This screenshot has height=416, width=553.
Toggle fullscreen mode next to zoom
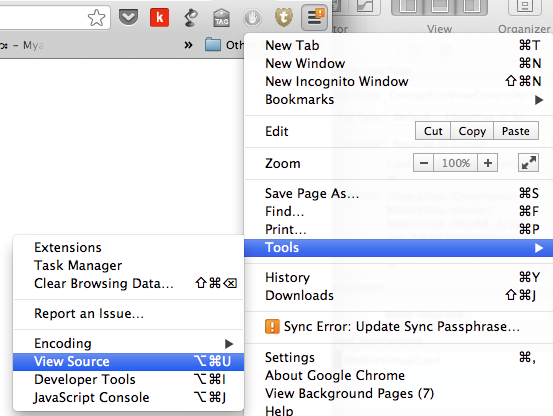pos(528,163)
